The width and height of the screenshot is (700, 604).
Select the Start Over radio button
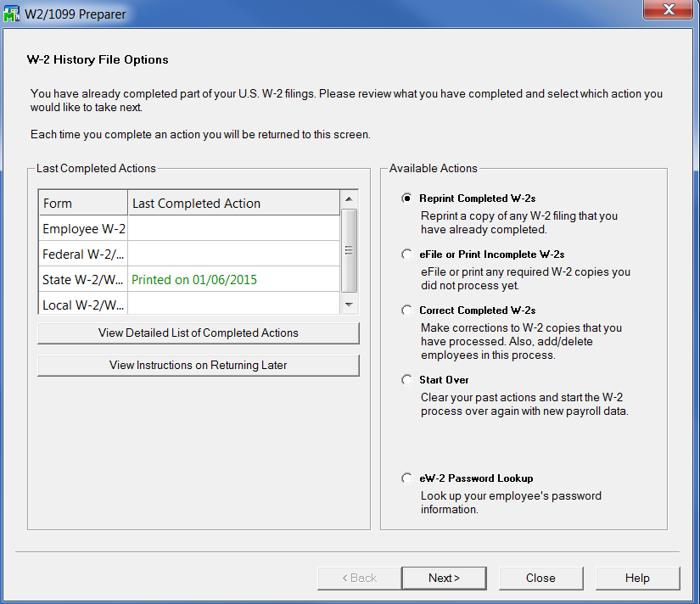pos(408,380)
